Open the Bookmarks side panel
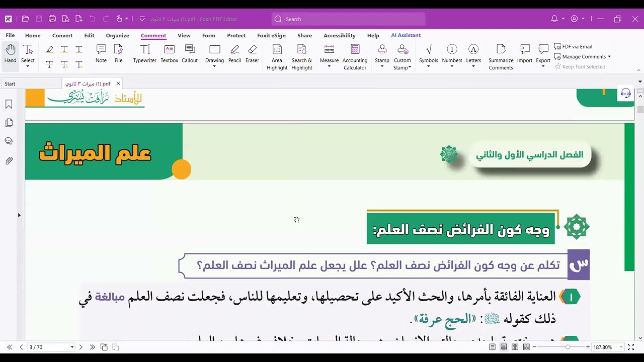The image size is (644, 362). (x=9, y=104)
